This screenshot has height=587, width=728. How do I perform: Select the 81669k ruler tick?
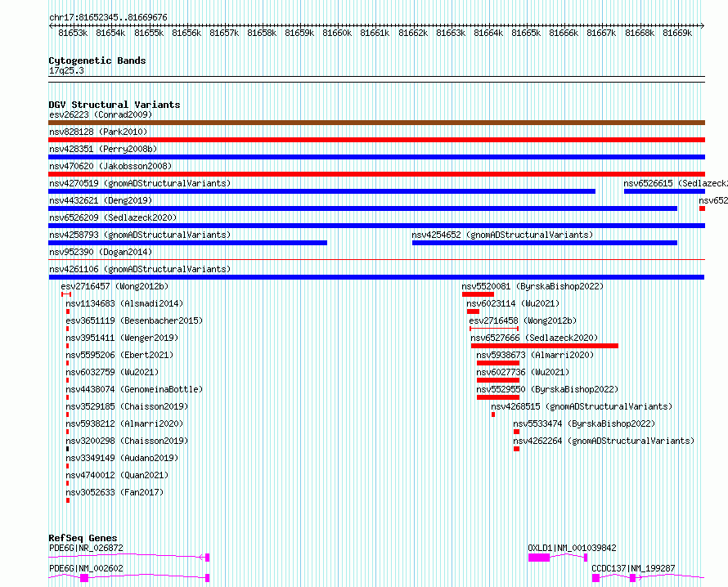tap(677, 33)
